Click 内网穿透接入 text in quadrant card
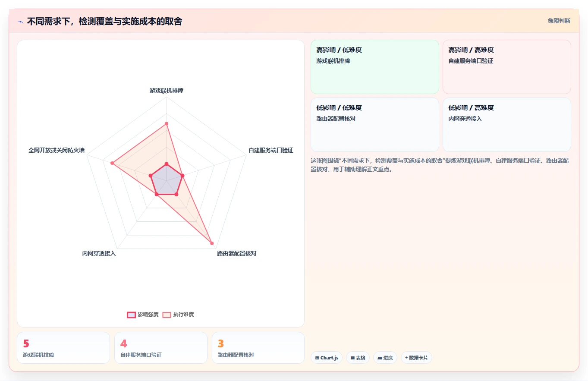The image size is (588, 381). coord(465,119)
